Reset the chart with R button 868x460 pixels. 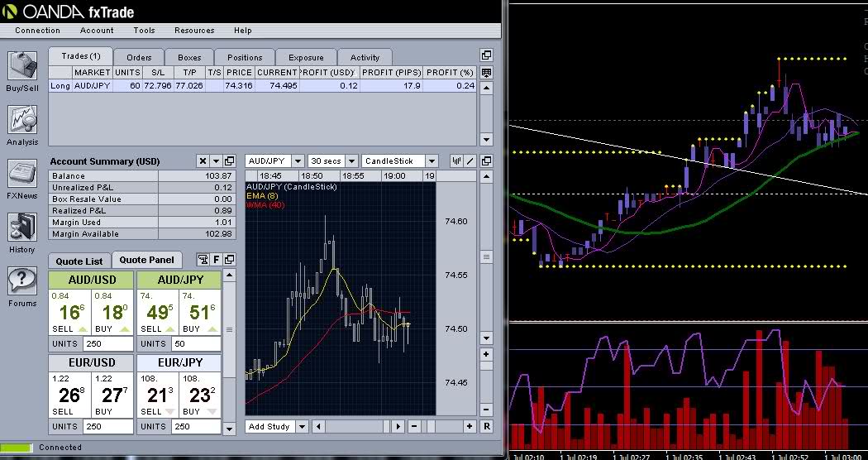486,426
